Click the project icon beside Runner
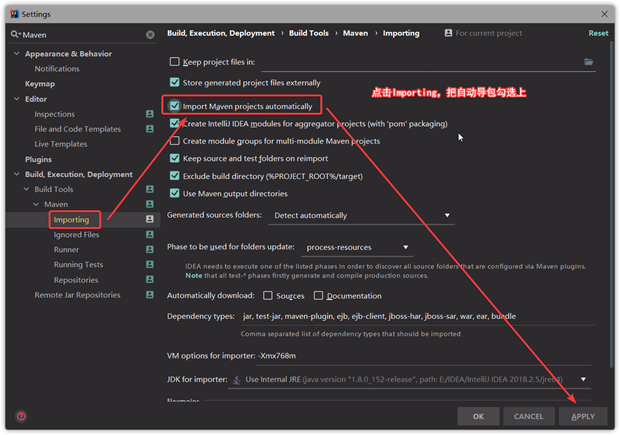This screenshot has height=435, width=620. coord(150,250)
